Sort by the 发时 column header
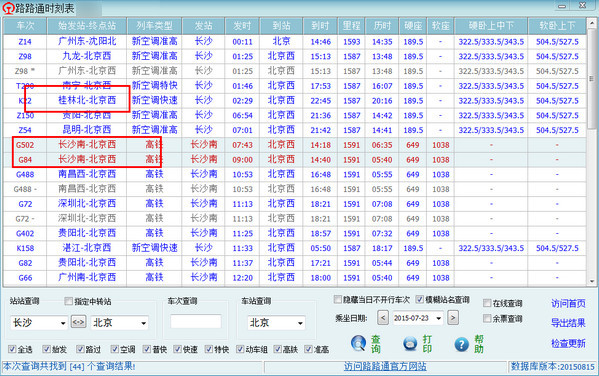 pos(242,26)
